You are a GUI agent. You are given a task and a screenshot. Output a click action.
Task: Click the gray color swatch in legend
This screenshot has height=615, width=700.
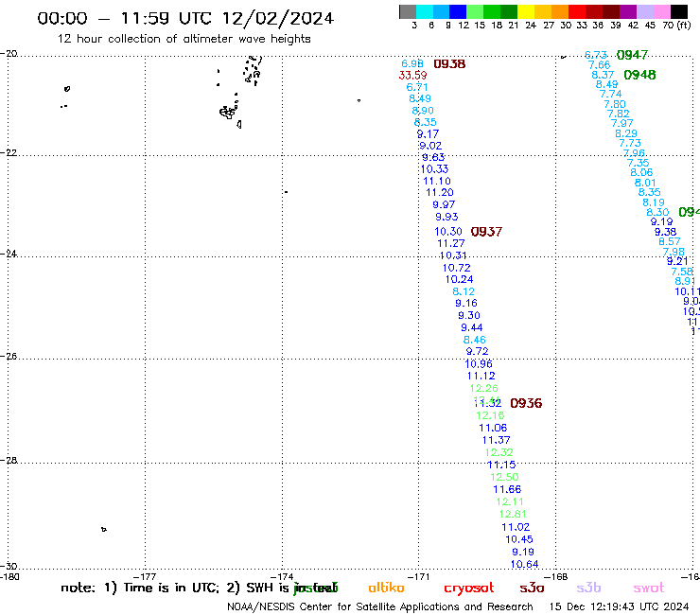[408, 11]
